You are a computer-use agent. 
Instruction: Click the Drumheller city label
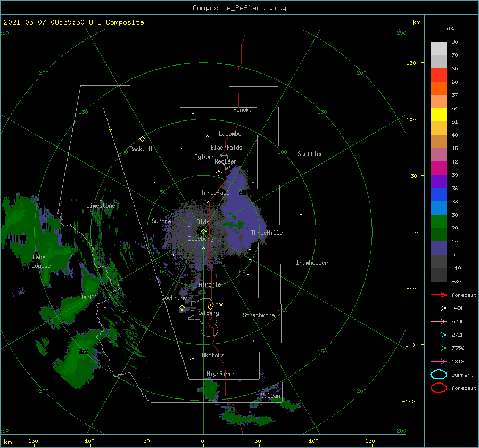tap(312, 263)
